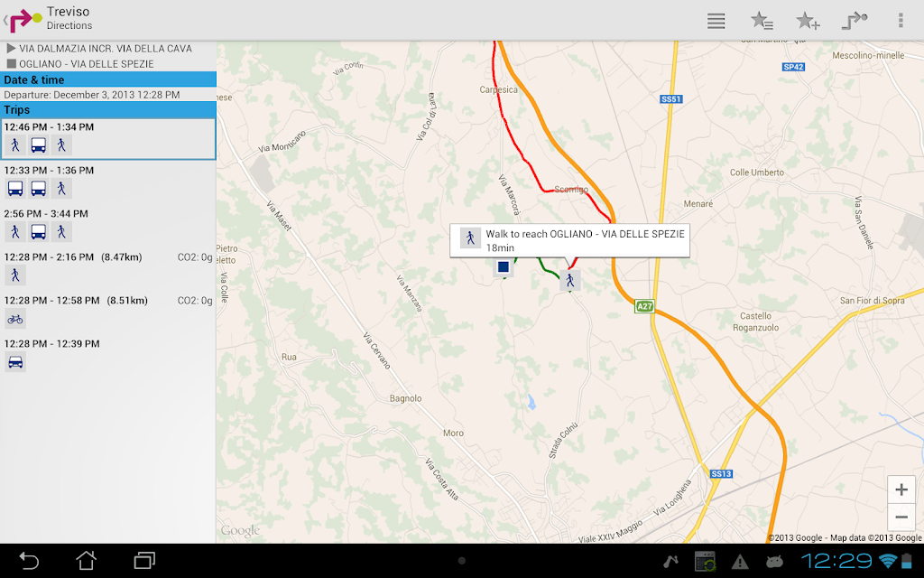The height and width of the screenshot is (578, 924).
Task: Select the 12:46 PM - 1:34 PM trip
Action: point(108,138)
